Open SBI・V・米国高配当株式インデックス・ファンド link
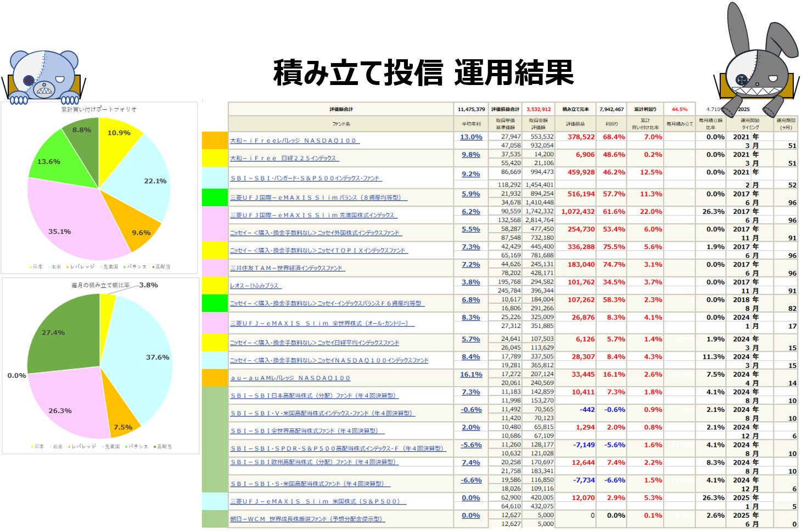Image resolution: width=802 pixels, height=532 pixels. 322,414
